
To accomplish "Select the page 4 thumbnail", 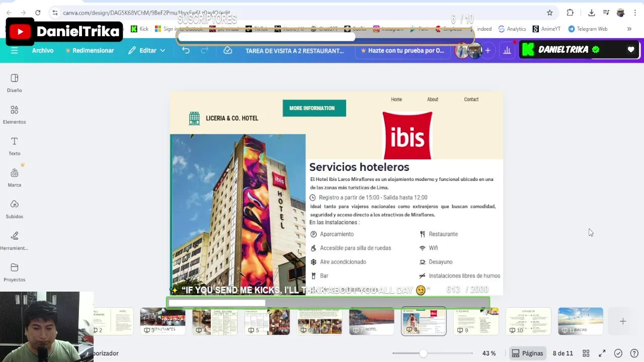I will tap(215, 321).
